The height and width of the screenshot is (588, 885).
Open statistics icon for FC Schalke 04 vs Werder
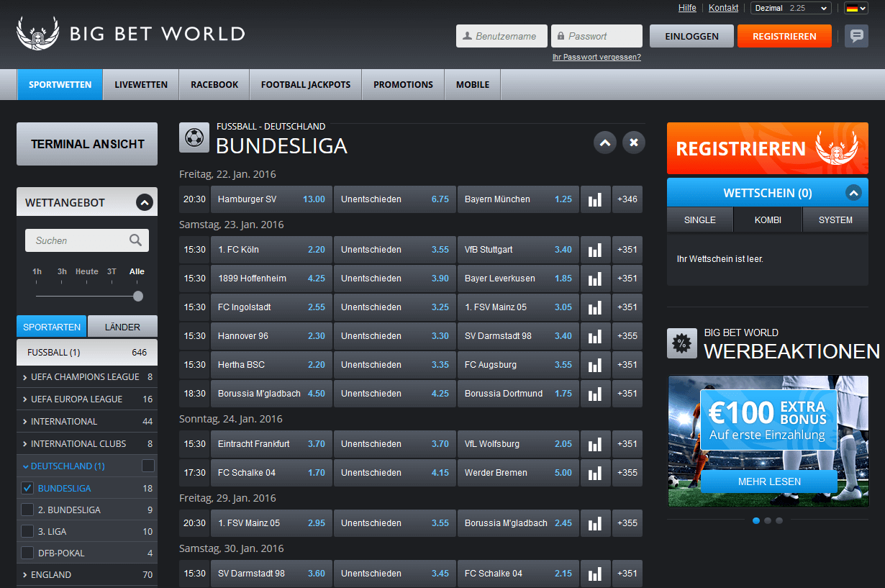click(x=595, y=473)
